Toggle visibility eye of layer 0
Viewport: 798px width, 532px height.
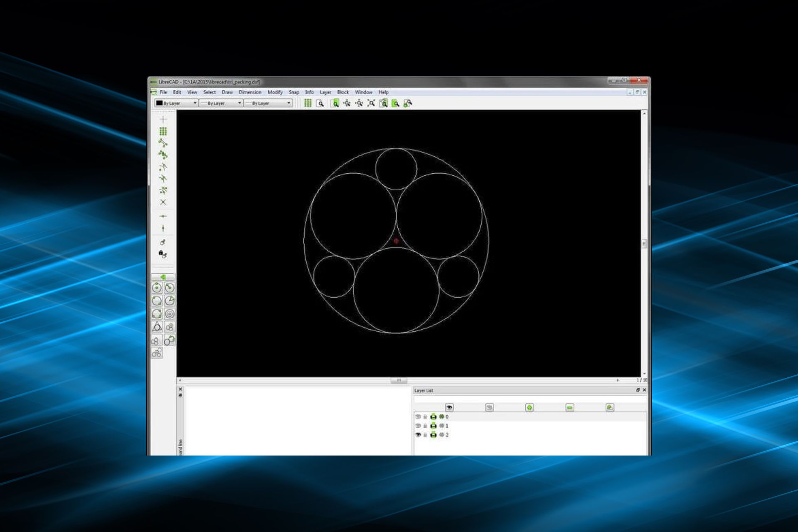coord(418,416)
